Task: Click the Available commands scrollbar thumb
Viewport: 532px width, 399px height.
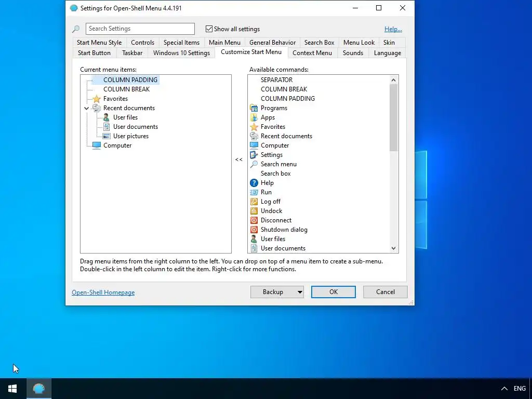Action: click(x=394, y=118)
